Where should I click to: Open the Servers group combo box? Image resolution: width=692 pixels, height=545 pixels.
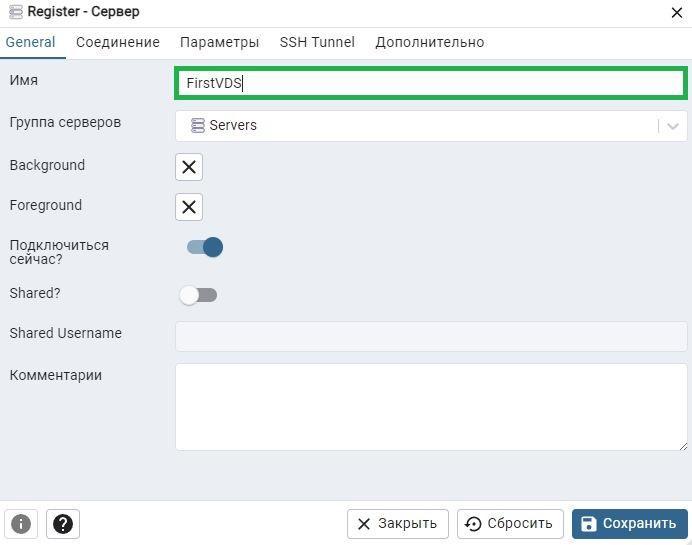pos(431,126)
